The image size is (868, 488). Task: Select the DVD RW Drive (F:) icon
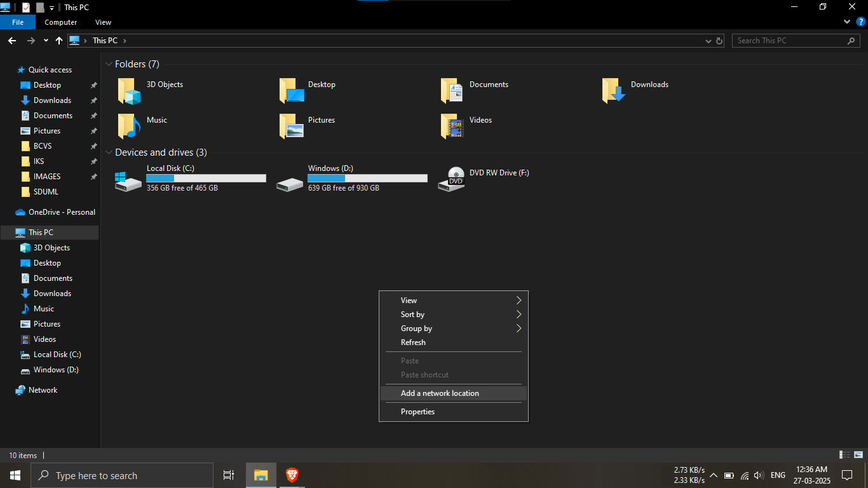tap(452, 179)
